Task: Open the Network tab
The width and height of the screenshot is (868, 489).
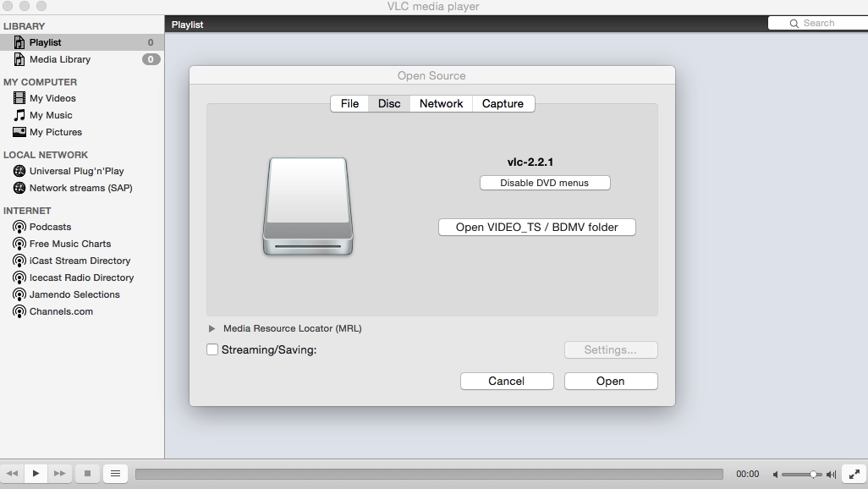Action: coord(442,103)
